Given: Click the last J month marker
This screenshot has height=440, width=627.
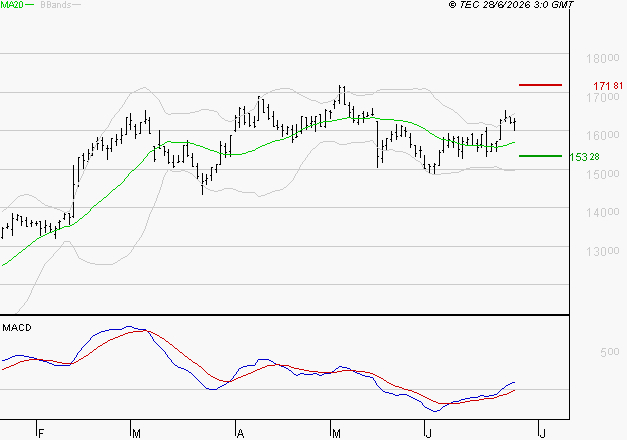Looking at the screenshot, I should click(542, 434).
